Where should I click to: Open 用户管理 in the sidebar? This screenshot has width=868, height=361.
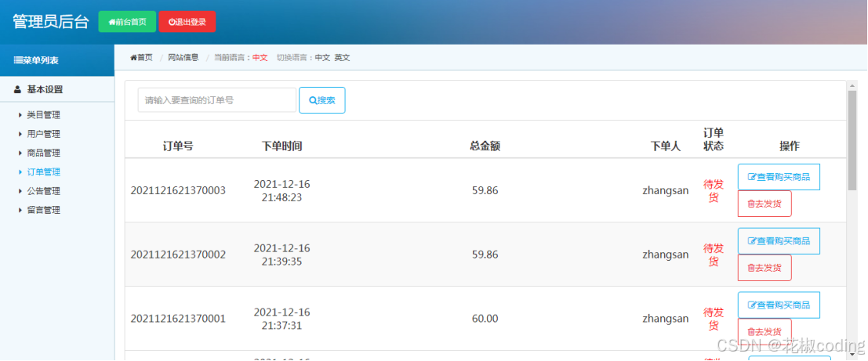point(43,134)
